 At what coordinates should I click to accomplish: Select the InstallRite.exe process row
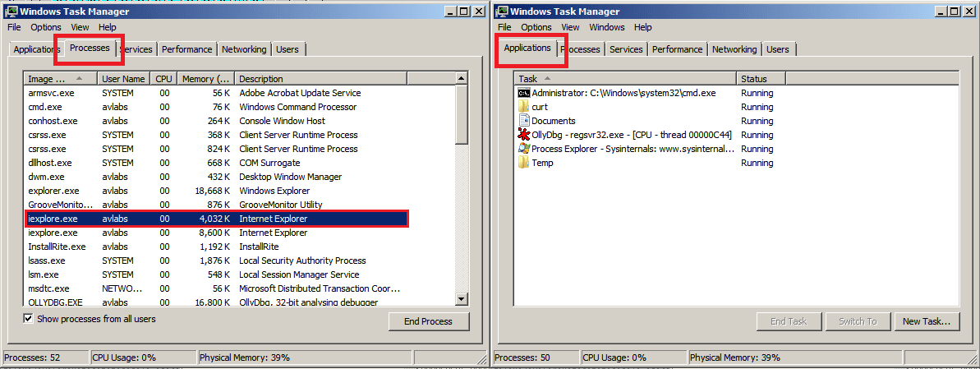point(216,247)
